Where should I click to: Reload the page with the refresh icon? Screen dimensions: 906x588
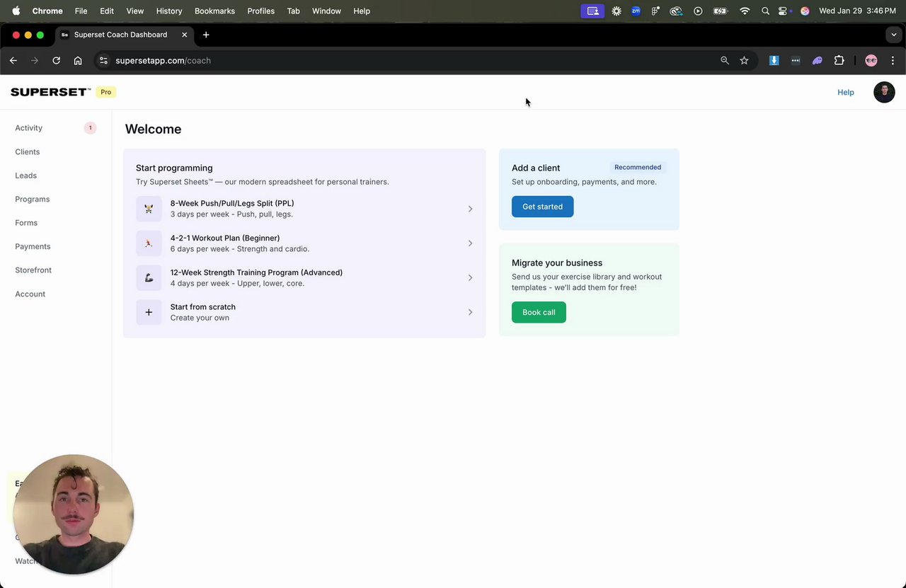coord(56,61)
